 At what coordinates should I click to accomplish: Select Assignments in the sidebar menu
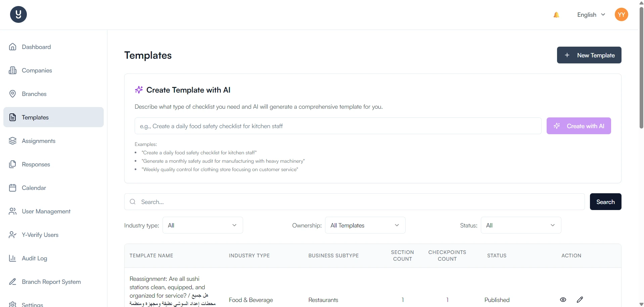38,141
